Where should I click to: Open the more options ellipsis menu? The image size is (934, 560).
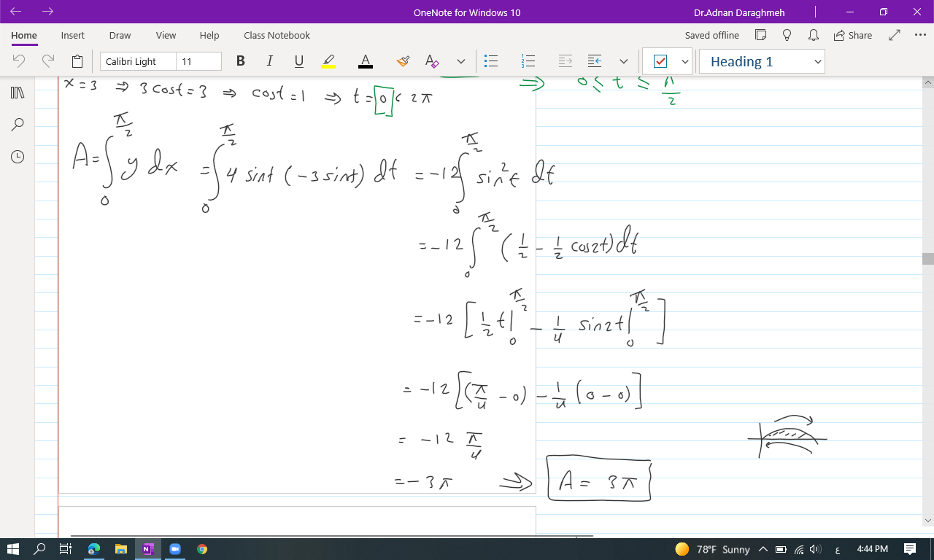(x=919, y=35)
